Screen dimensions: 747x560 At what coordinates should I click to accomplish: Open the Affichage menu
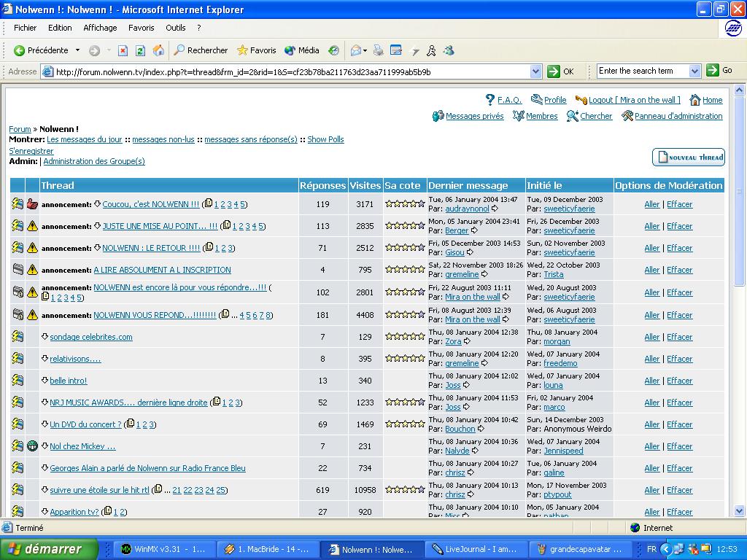[100, 28]
